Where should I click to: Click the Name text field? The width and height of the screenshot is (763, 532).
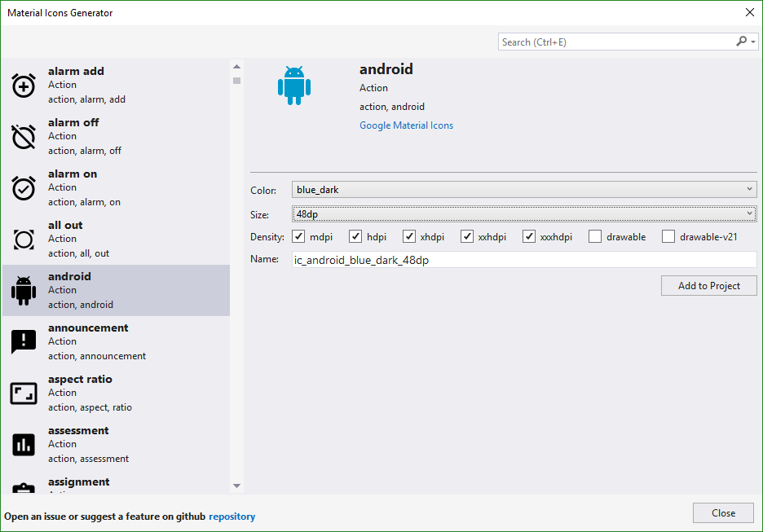[524, 260]
